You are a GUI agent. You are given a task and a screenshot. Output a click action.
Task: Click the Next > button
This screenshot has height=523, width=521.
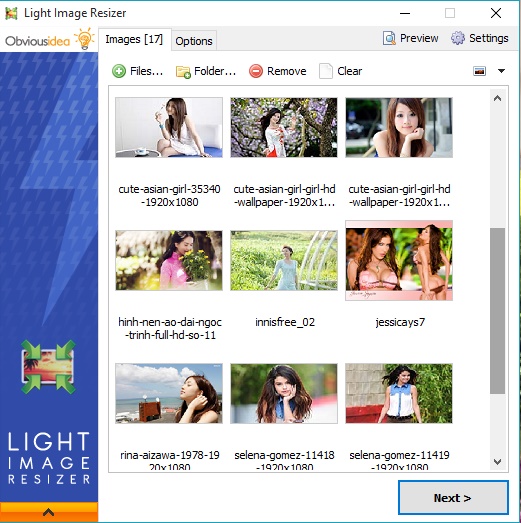(x=453, y=498)
